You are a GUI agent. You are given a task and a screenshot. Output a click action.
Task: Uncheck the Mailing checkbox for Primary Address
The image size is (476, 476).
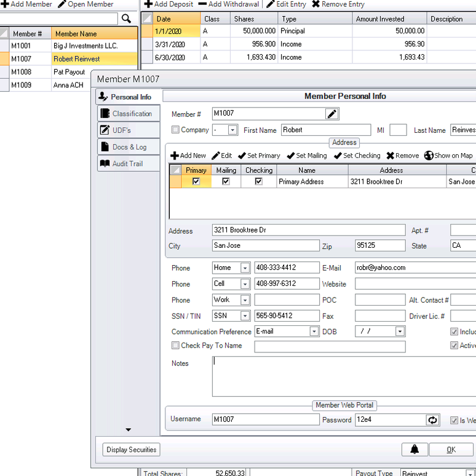226,181
